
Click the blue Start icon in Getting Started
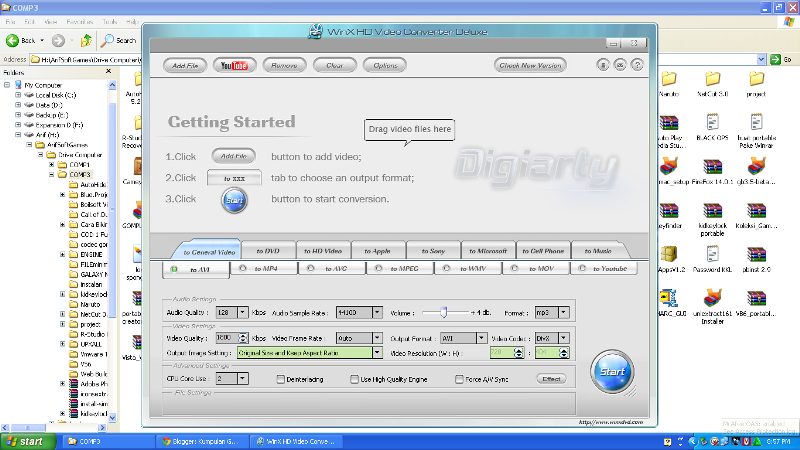click(235, 200)
